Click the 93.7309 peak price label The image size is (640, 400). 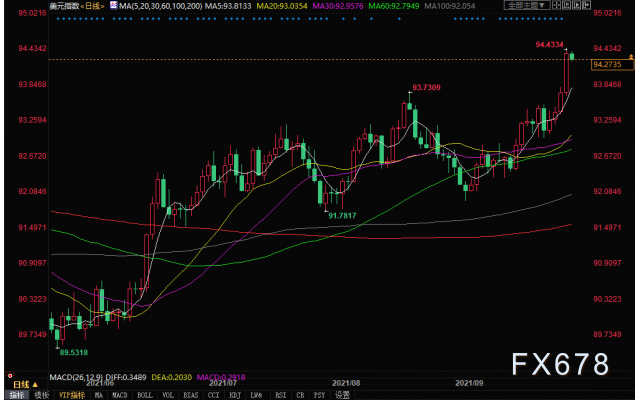click(426, 87)
